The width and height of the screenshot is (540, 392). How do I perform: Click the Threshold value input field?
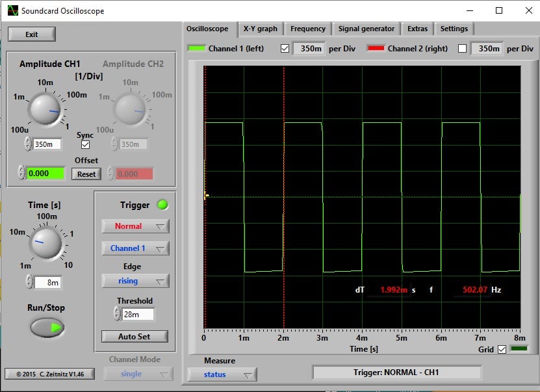138,315
